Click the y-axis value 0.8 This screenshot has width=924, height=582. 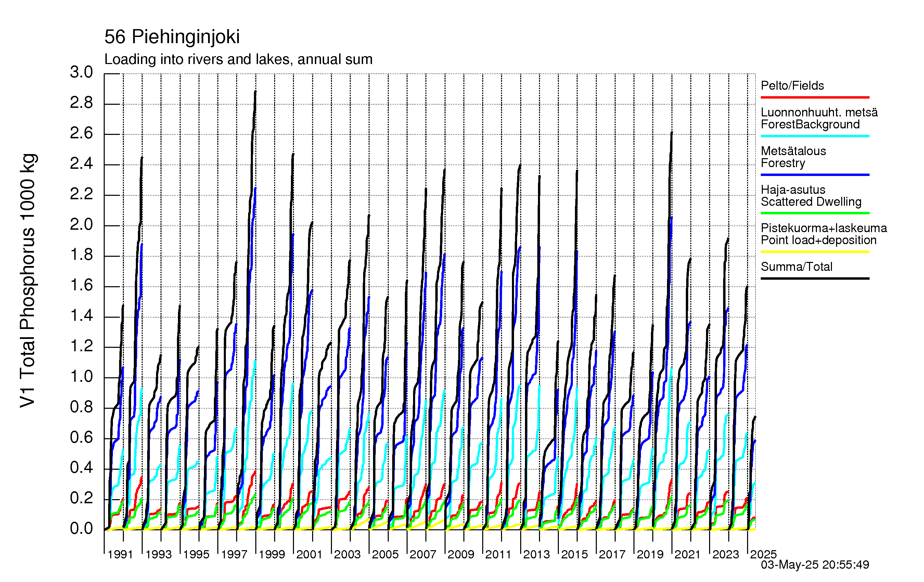pos(81,407)
